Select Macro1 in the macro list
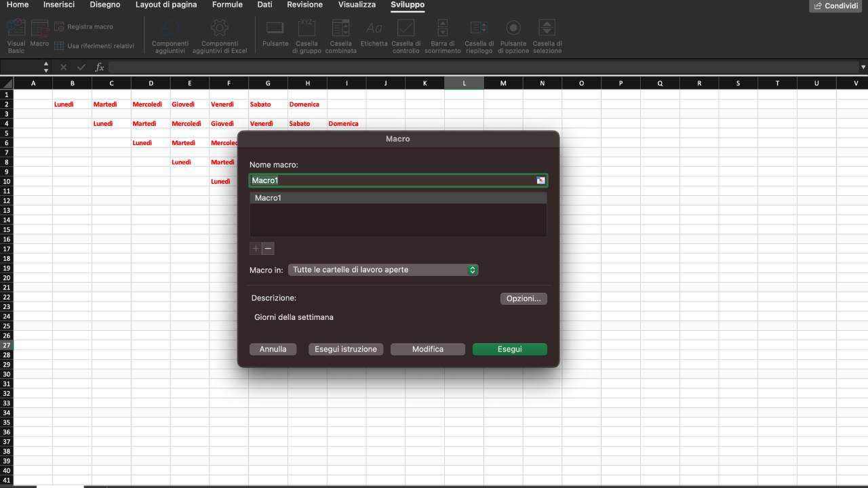 pyautogui.click(x=397, y=197)
